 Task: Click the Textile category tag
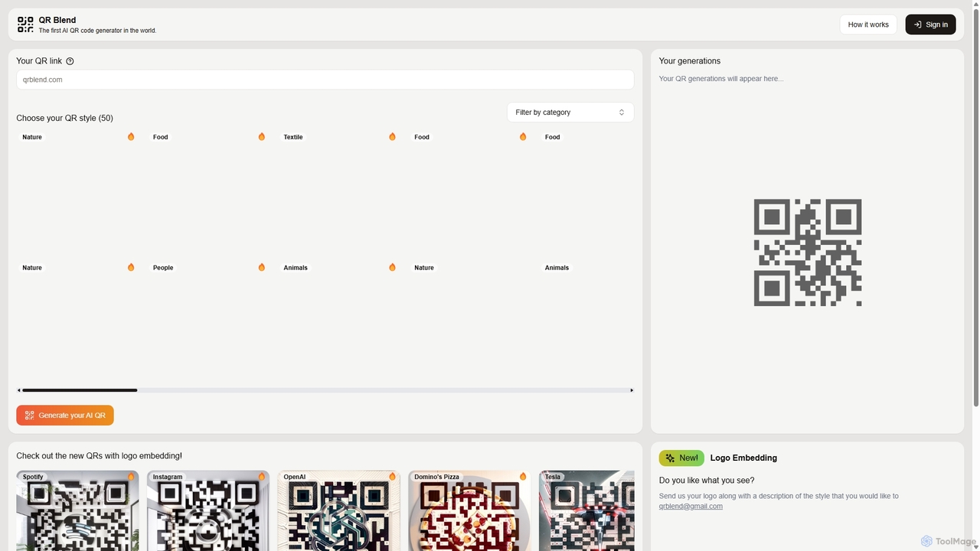click(x=293, y=137)
